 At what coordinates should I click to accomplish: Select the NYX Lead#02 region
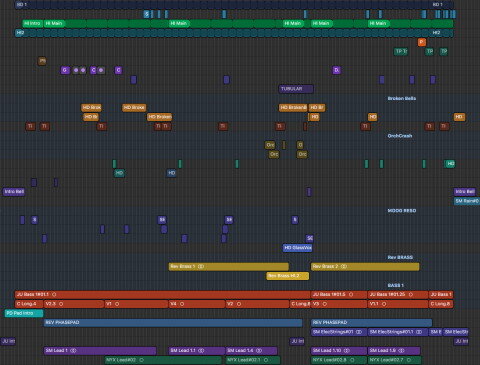pos(163,360)
